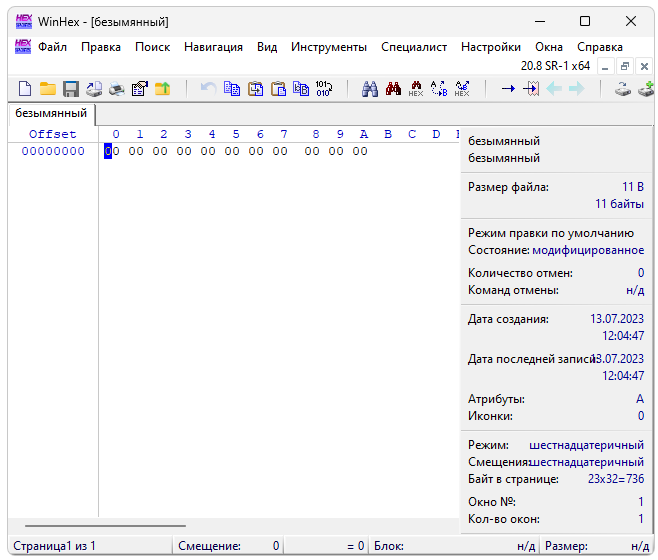The image size is (658, 560).
Task: Click the print icon in the toolbar
Action: pyautogui.click(x=117, y=89)
